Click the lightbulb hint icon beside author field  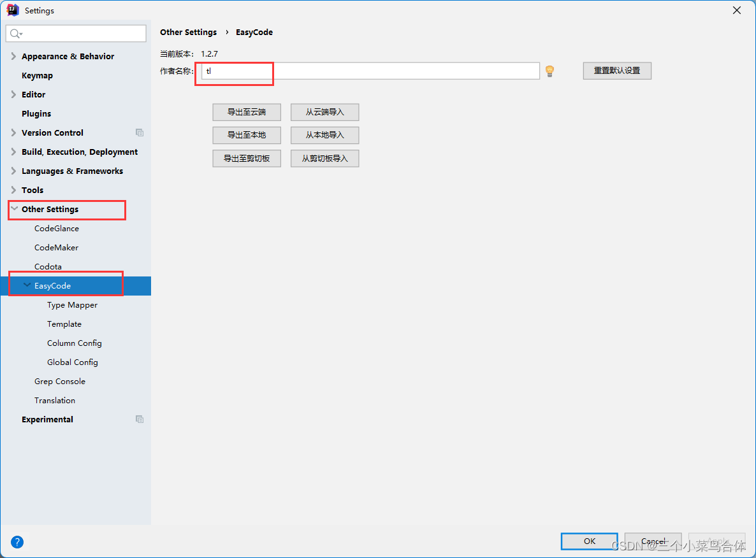pos(549,71)
